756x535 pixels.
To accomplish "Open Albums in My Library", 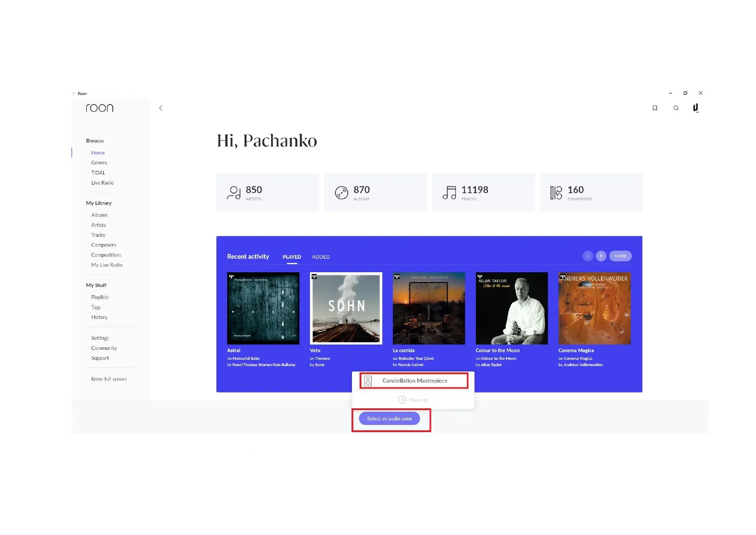I will pyautogui.click(x=100, y=215).
